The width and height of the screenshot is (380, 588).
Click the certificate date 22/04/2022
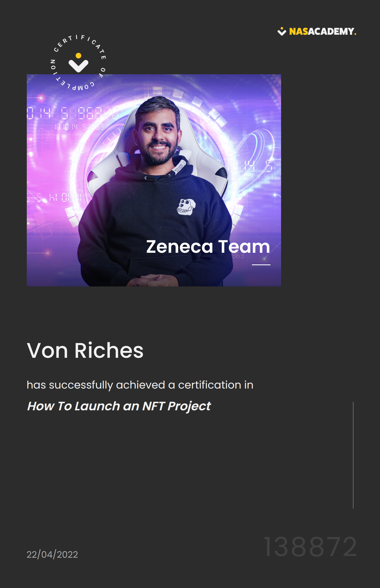click(52, 555)
